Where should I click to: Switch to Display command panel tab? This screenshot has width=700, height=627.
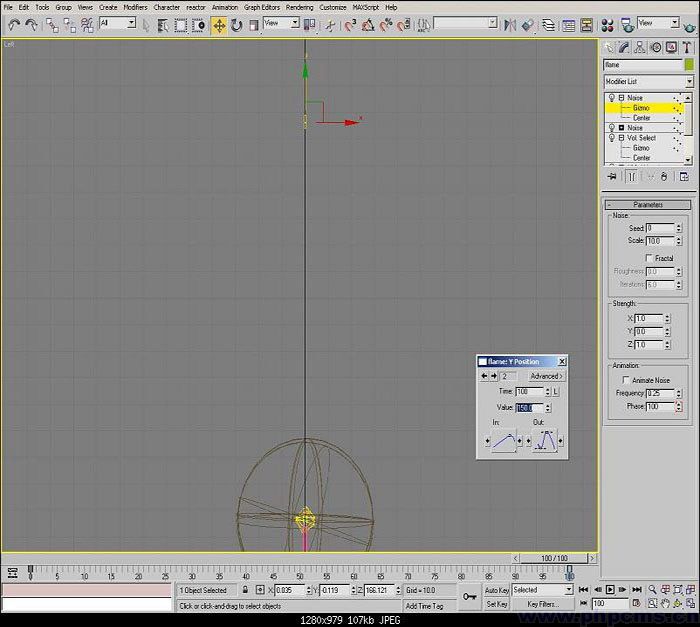click(671, 47)
